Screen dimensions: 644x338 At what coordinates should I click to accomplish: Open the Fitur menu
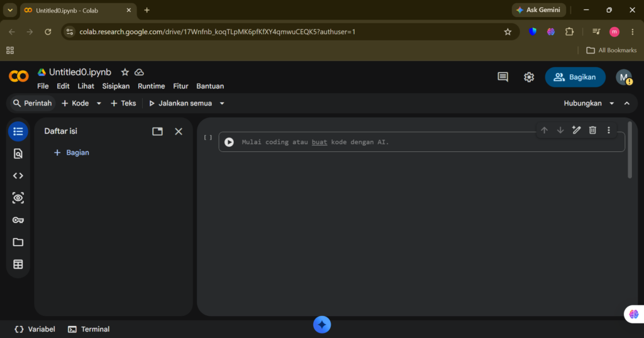pos(180,86)
